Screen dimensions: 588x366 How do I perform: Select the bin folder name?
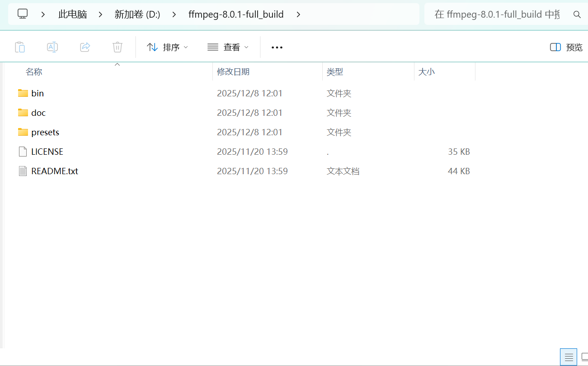38,93
